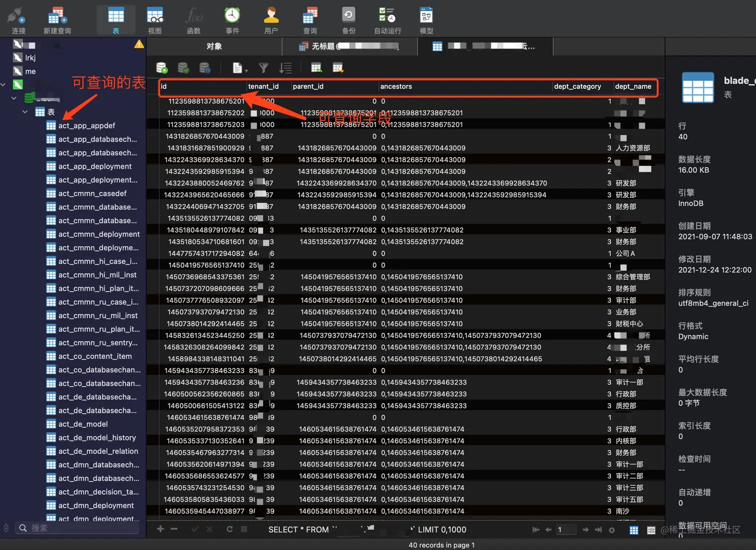Switch to the 无标题 query tab
This screenshot has width=756, height=550.
(x=349, y=46)
